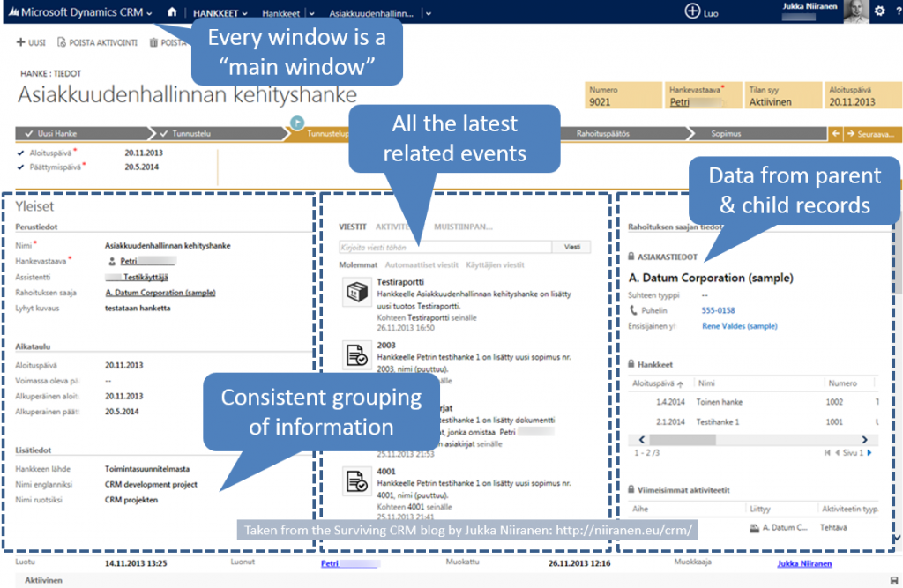Click the phone icon beside Puhelin
The height and width of the screenshot is (588, 903).
[x=634, y=310]
